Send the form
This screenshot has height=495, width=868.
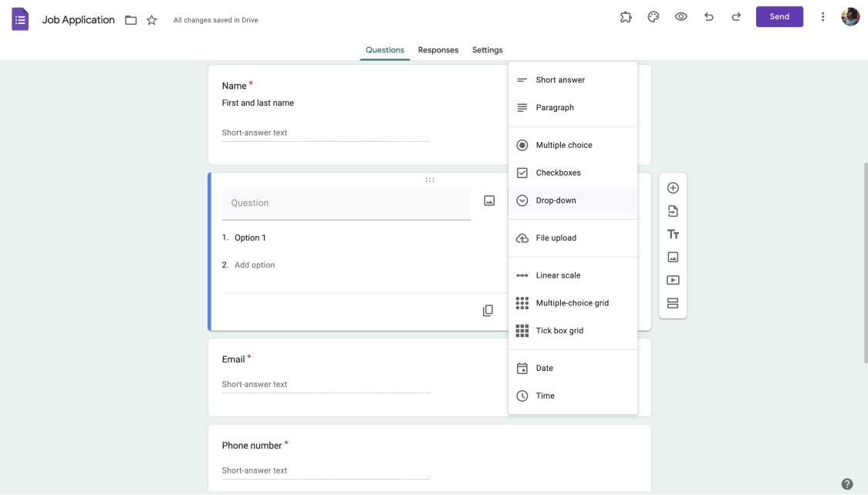(x=779, y=16)
